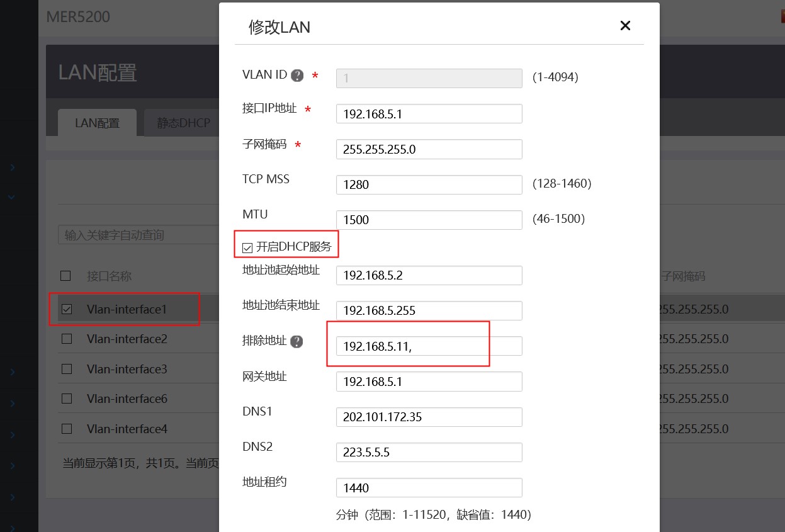Click the 地址租约 lease time field
Viewport: 785px width, 532px height.
click(x=429, y=488)
